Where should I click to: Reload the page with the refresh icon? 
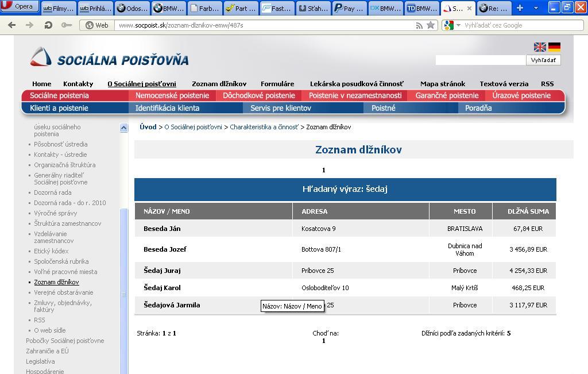[x=48, y=25]
